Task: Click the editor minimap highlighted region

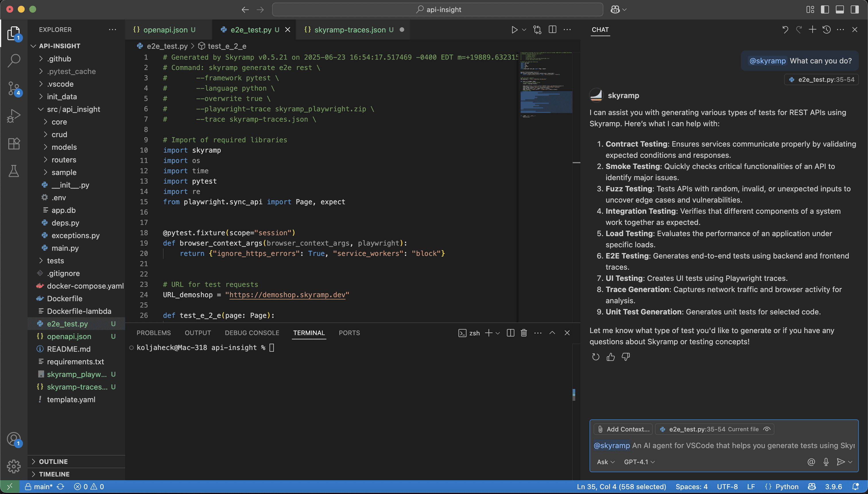Action: point(546,102)
